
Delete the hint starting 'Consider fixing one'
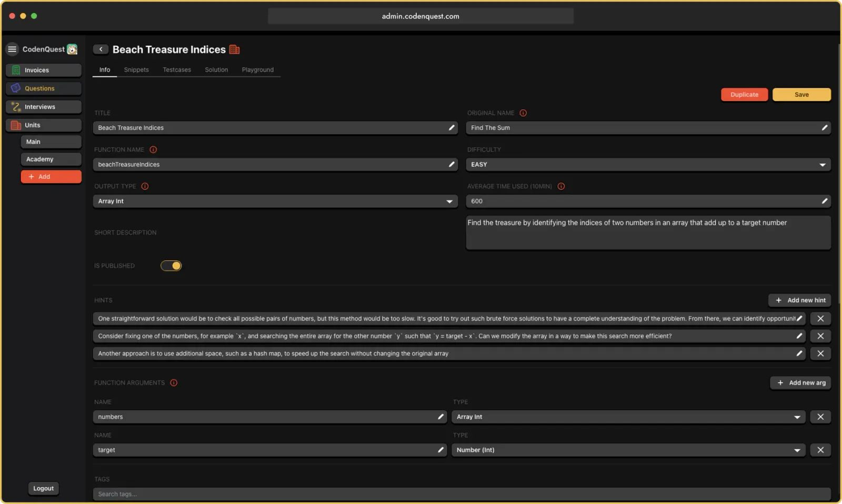[x=820, y=336]
